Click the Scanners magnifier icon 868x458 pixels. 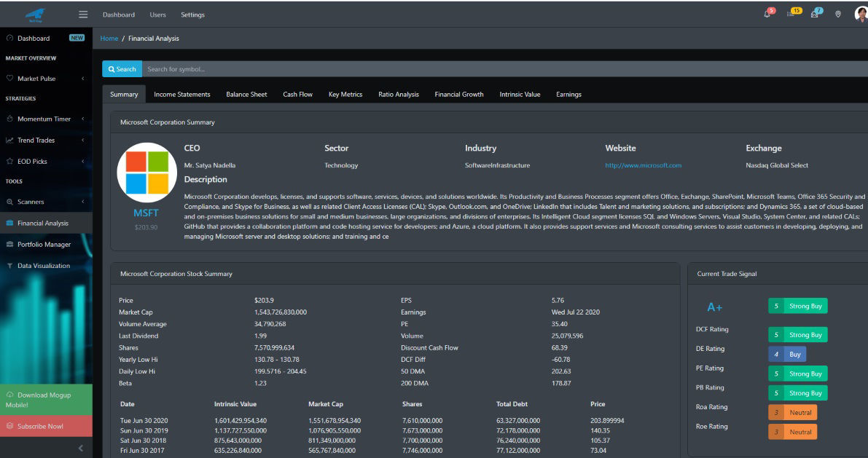click(9, 202)
